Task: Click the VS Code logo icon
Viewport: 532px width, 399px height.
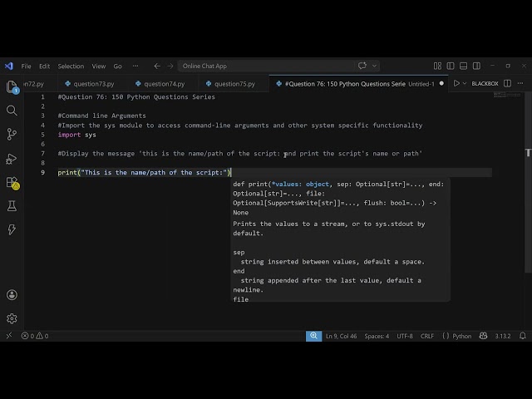Action: pyautogui.click(x=9, y=66)
